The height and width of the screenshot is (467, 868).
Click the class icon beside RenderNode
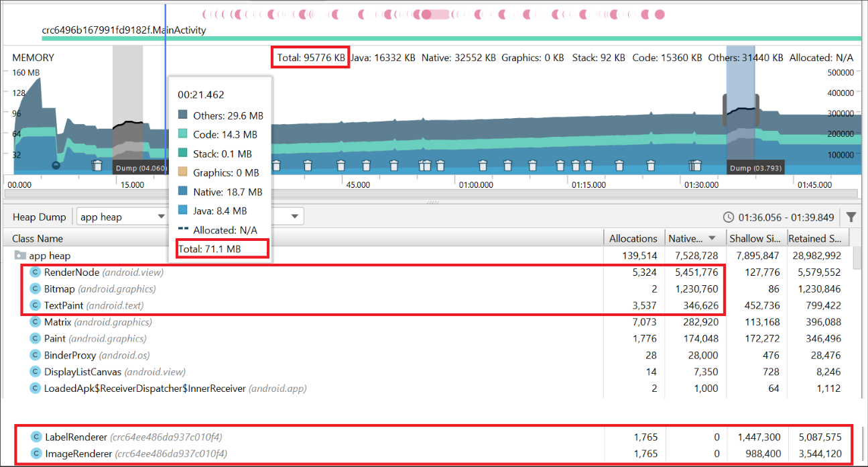[x=35, y=272]
